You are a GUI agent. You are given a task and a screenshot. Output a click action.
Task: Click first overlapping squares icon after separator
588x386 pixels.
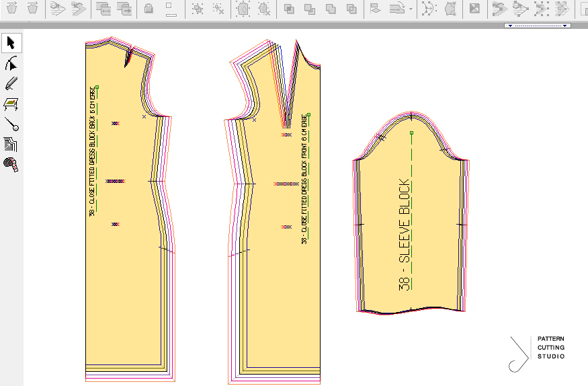pos(289,9)
